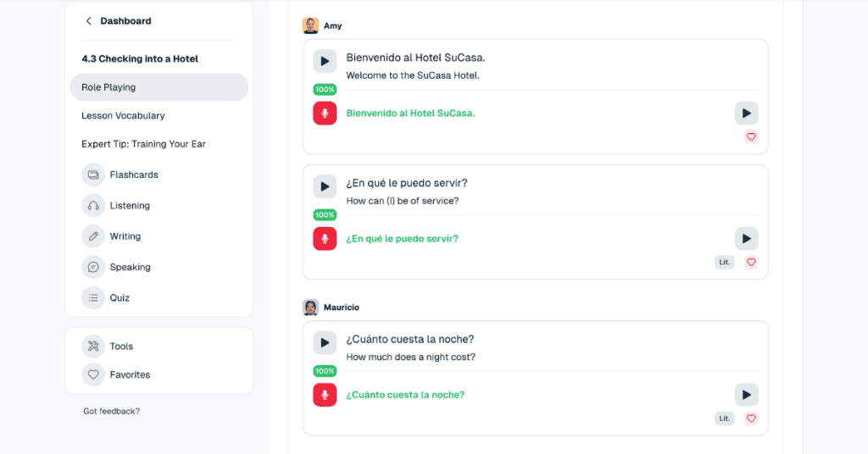Open Lesson Vocabulary section
This screenshot has height=454, width=868.
click(123, 115)
